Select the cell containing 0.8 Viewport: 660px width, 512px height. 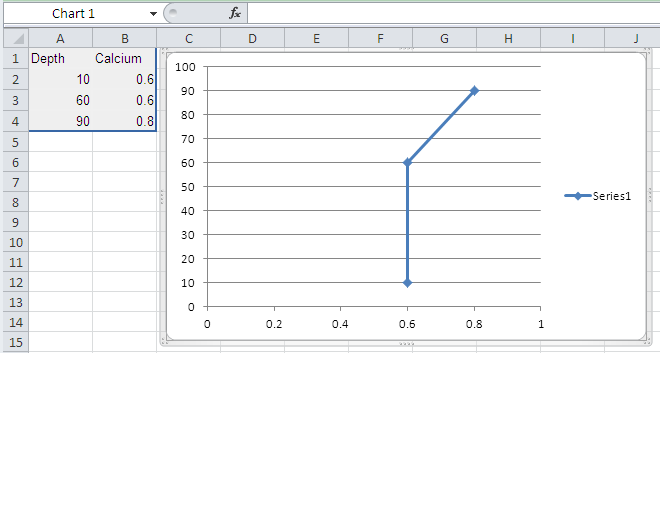coord(124,121)
